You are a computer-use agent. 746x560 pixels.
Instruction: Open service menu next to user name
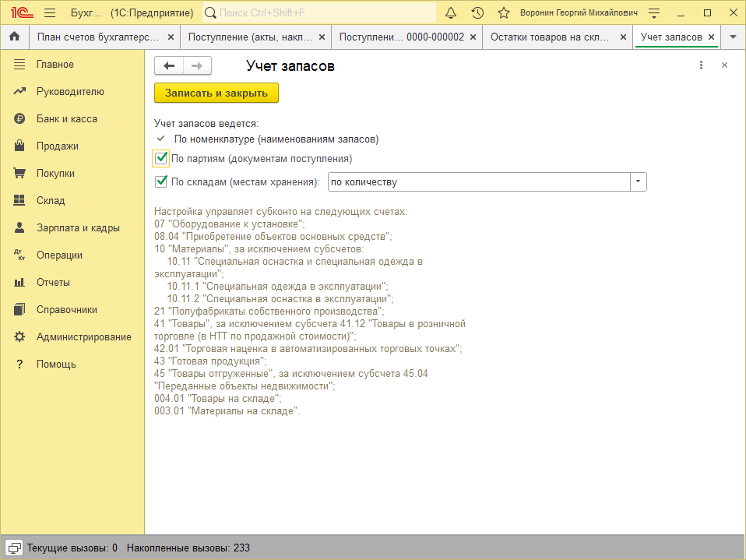[654, 12]
